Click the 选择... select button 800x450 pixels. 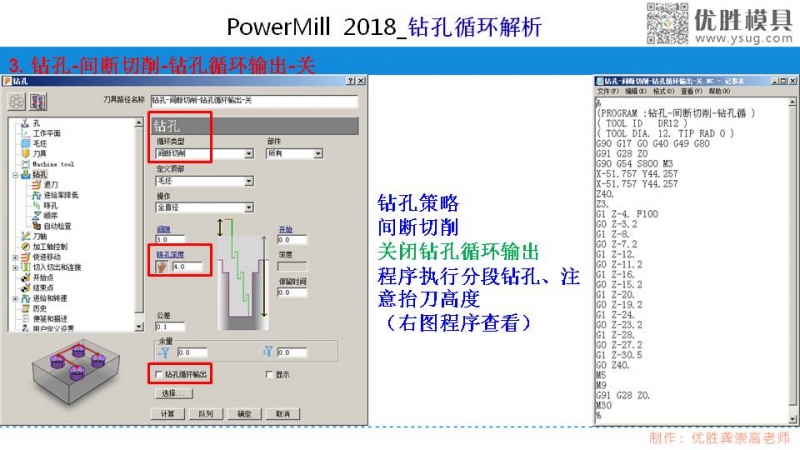pyautogui.click(x=173, y=393)
